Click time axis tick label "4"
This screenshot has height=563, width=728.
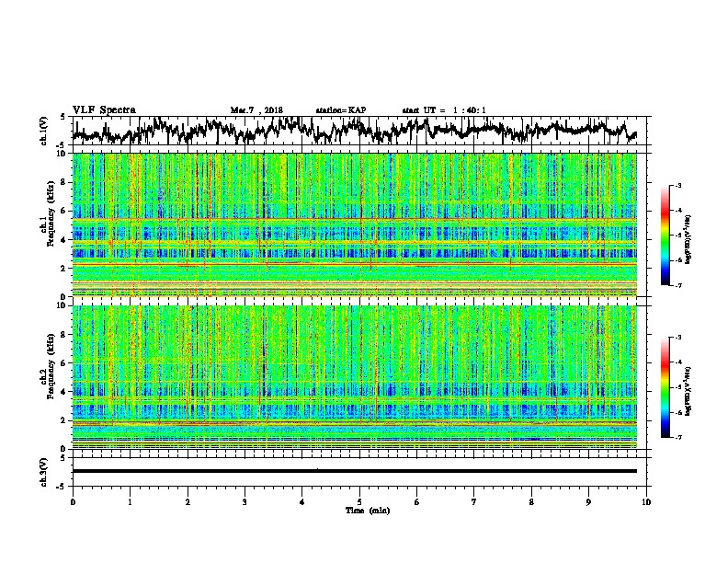[x=302, y=501]
